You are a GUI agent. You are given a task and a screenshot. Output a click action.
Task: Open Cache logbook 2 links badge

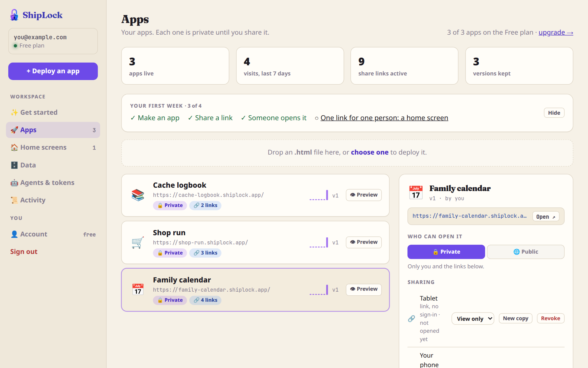pos(205,205)
